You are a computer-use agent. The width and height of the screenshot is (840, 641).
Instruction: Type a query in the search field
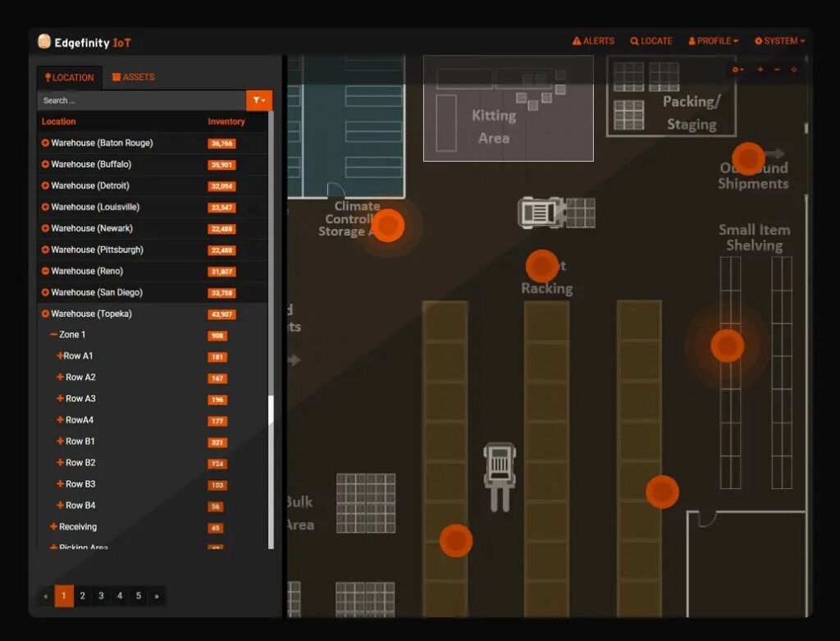[139, 100]
